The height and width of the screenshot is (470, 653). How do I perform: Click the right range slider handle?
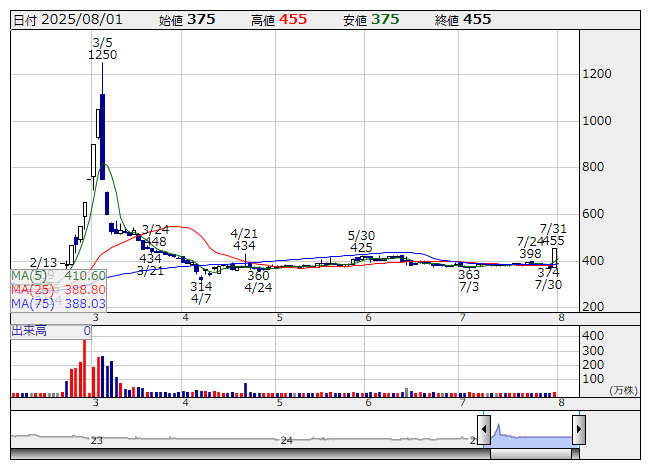tap(578, 430)
